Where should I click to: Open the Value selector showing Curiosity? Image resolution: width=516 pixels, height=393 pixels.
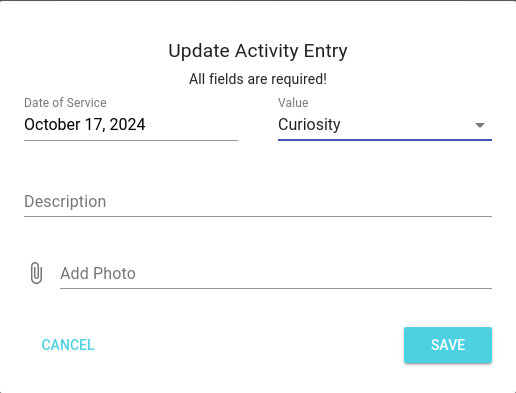[x=385, y=125]
